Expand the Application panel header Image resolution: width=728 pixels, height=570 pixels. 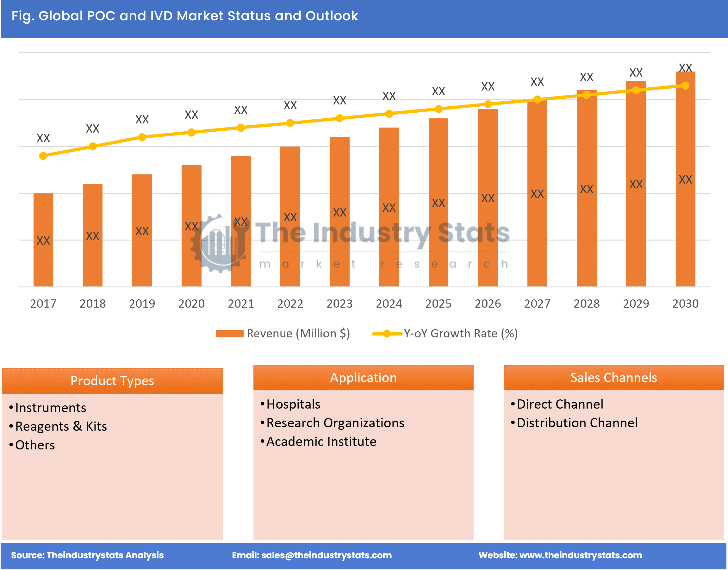click(363, 378)
